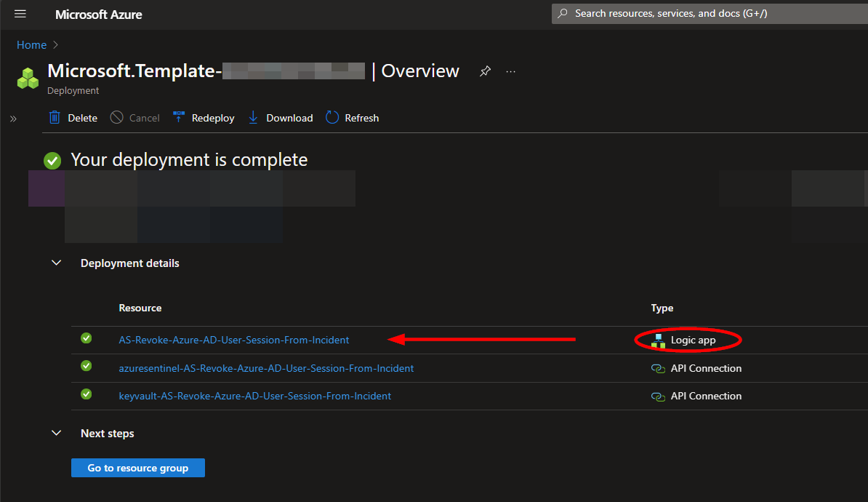Collapse the Deployment details section
868x502 pixels.
click(57, 263)
